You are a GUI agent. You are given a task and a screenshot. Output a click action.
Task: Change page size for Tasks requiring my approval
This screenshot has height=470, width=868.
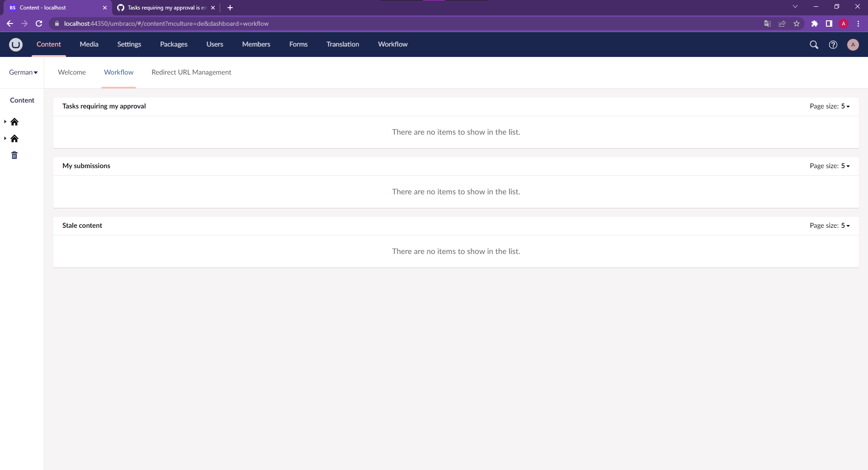coord(845,106)
